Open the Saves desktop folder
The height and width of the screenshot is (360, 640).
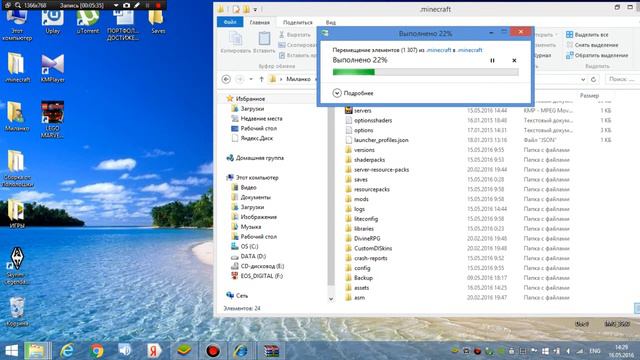click(158, 21)
